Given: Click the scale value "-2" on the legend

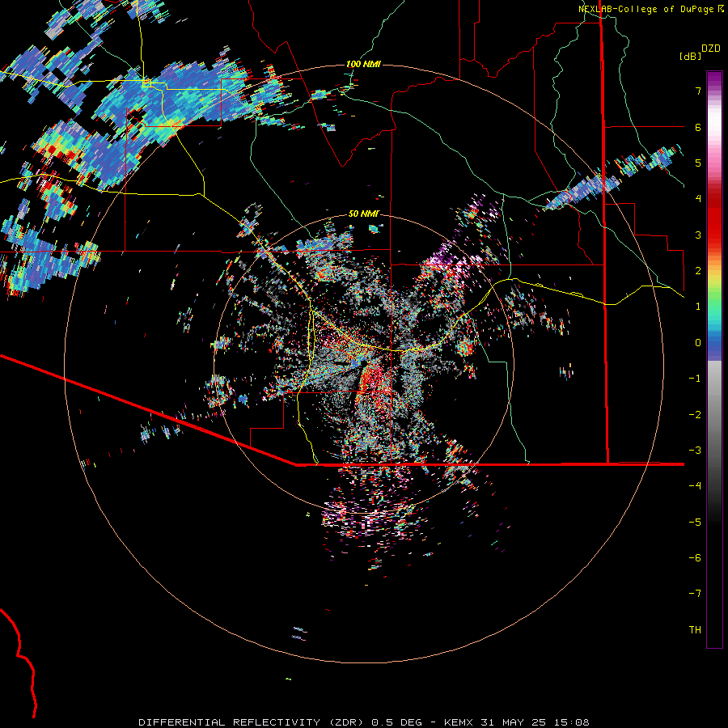Looking at the screenshot, I should [x=695, y=415].
